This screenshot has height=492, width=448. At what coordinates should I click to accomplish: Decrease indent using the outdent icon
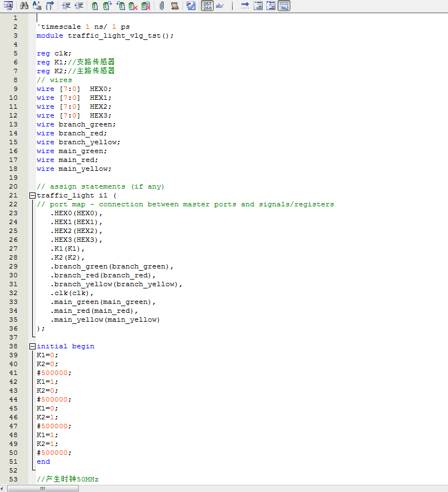tap(79, 6)
